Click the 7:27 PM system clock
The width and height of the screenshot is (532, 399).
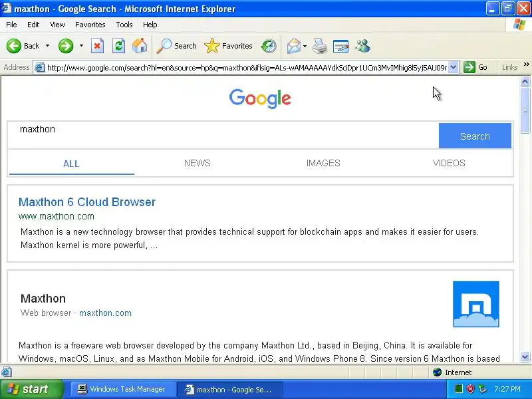pyautogui.click(x=507, y=389)
